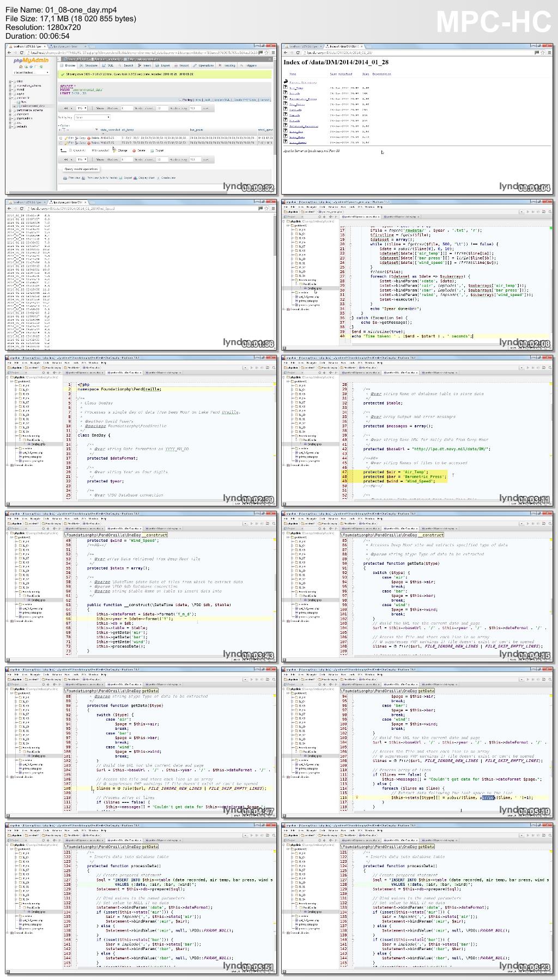Open Chrome menu icon in 00:01:04 frame

(549, 52)
